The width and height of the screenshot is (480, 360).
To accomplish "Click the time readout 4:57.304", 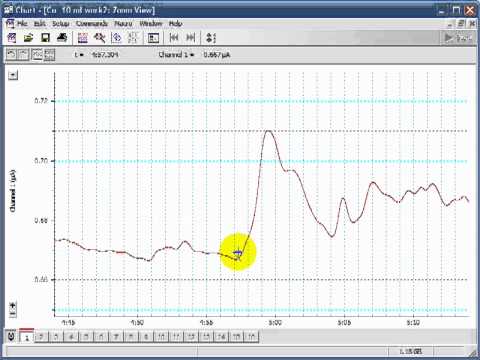I will coord(105,55).
